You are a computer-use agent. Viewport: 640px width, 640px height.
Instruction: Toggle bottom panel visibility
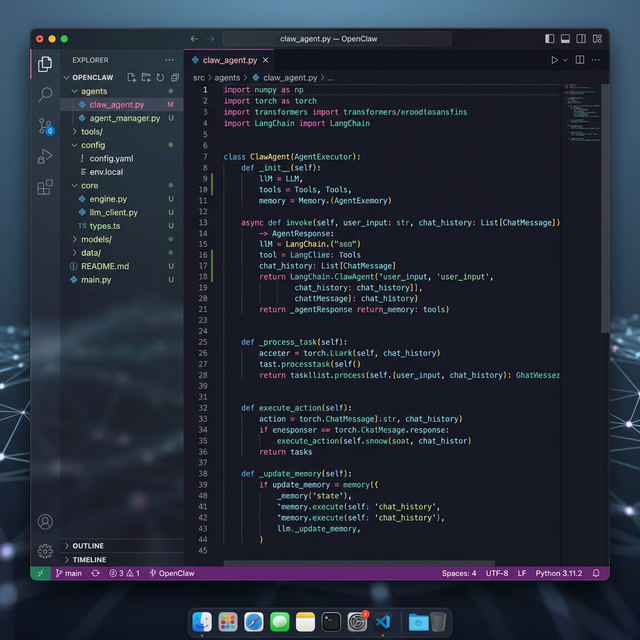[x=565, y=39]
